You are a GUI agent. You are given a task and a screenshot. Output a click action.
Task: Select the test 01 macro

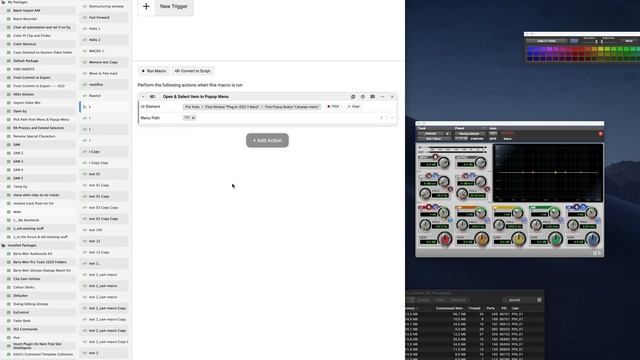104,174
